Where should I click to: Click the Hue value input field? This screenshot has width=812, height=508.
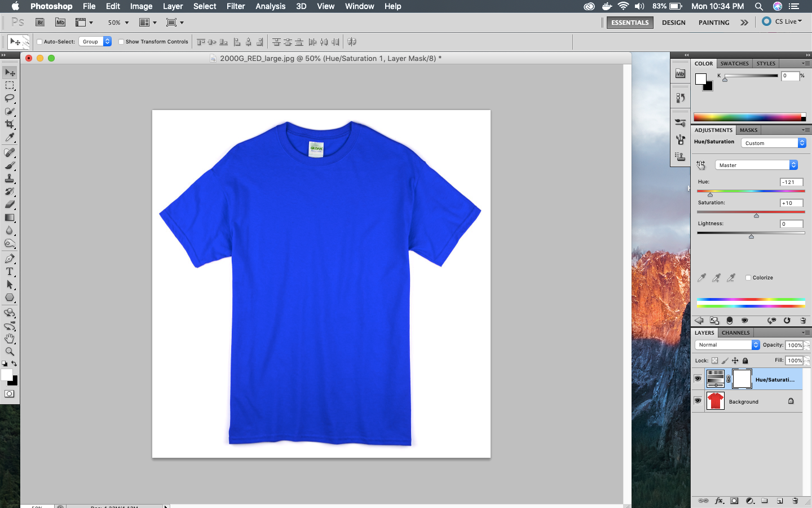tap(791, 182)
